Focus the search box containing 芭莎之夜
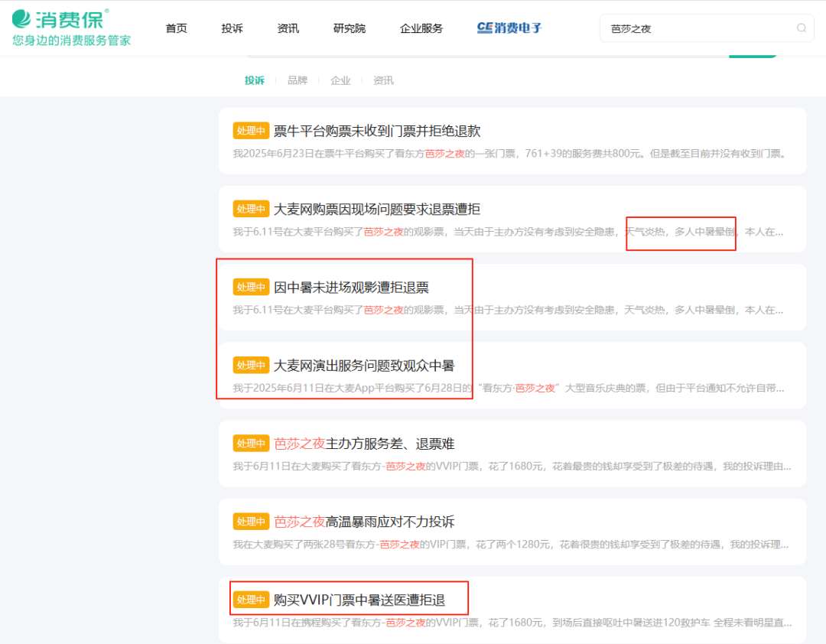Image resolution: width=826 pixels, height=644 pixels. pos(707,28)
